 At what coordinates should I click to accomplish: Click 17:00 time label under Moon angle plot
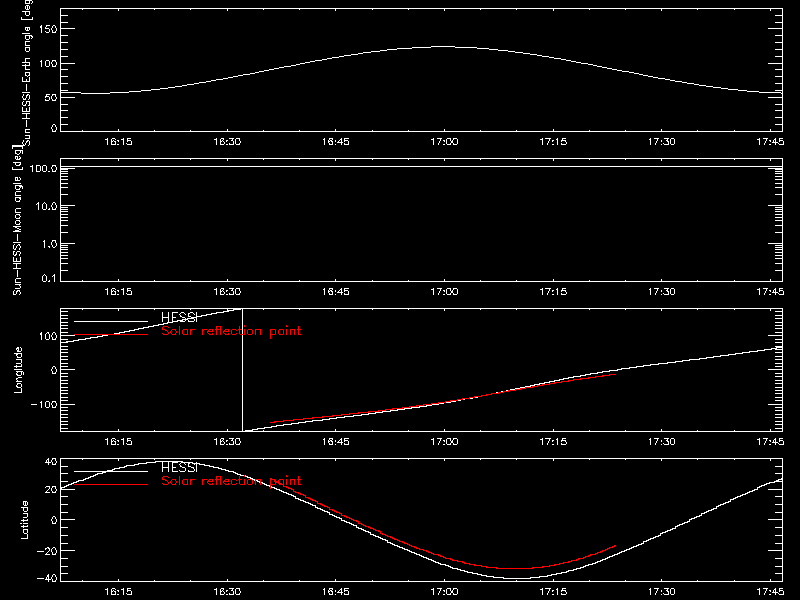[x=444, y=291]
